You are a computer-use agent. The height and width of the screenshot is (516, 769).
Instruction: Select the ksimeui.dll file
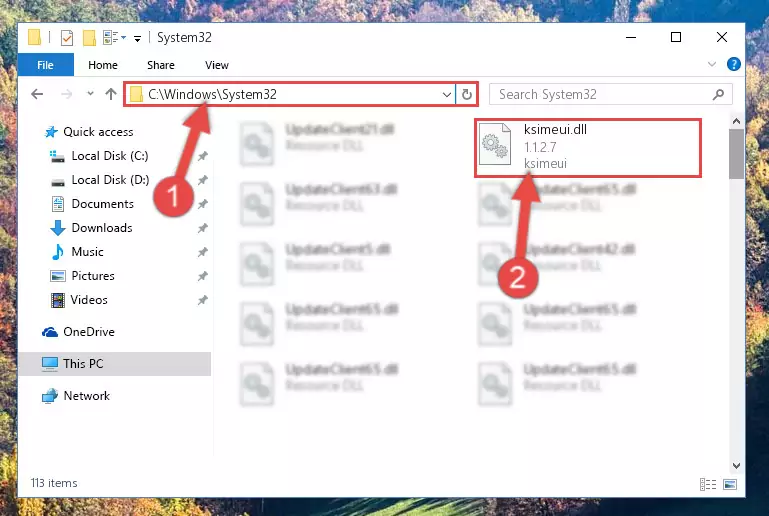588,147
